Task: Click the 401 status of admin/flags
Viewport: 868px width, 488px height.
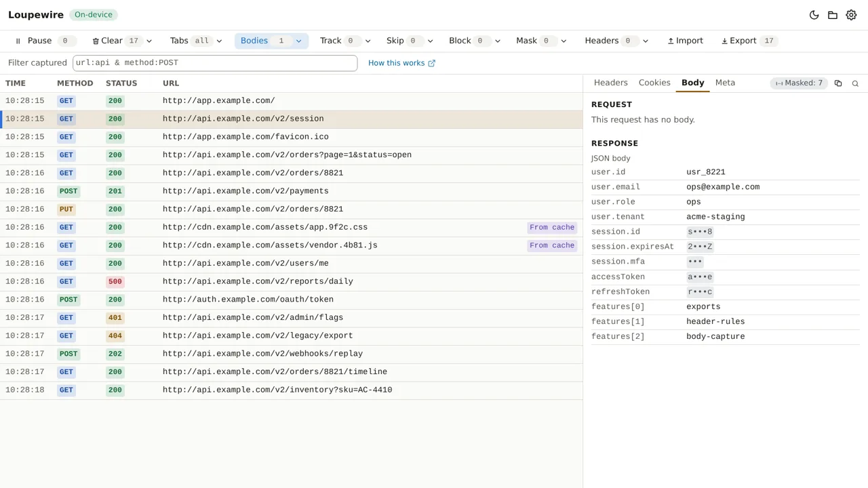Action: click(115, 318)
